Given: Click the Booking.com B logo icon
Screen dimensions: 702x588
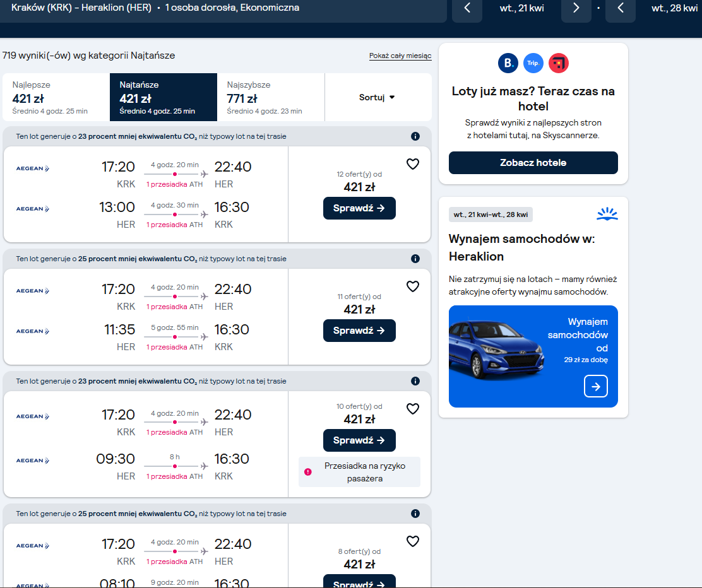Looking at the screenshot, I should (x=508, y=63).
